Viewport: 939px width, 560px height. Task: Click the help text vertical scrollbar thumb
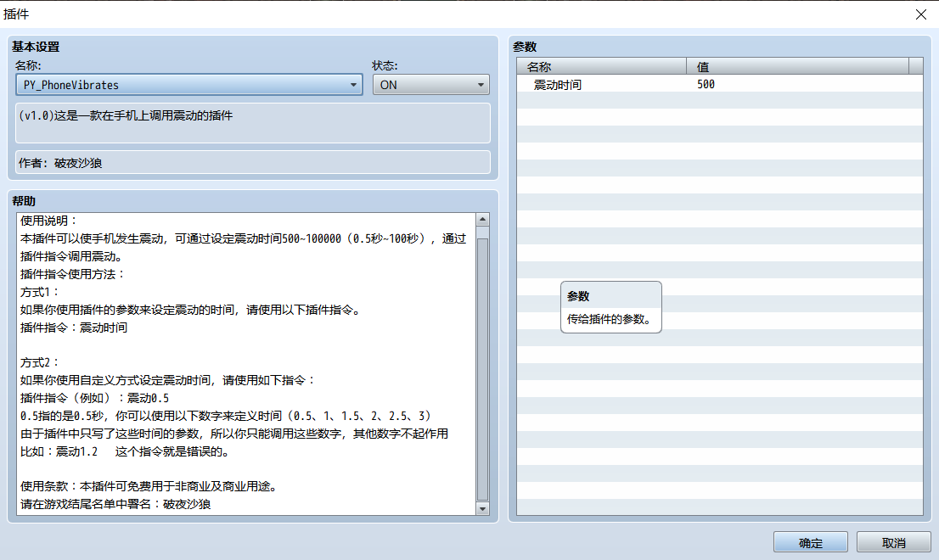pyautogui.click(x=482, y=370)
